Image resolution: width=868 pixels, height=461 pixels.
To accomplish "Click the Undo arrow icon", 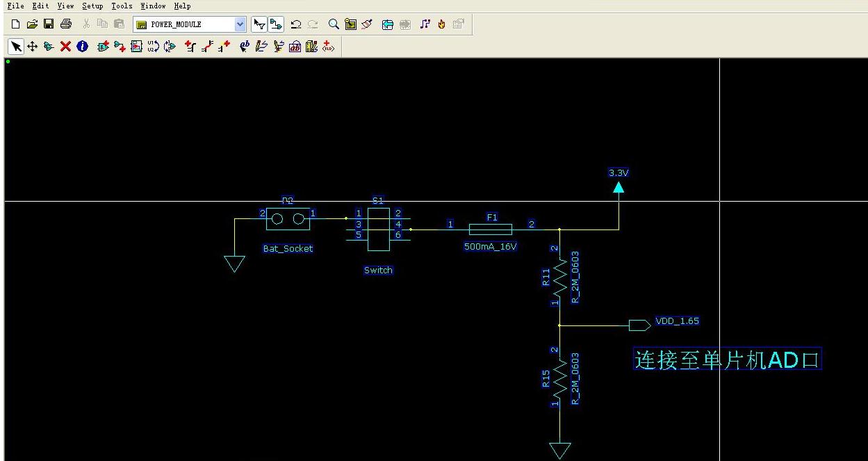I will tap(295, 24).
